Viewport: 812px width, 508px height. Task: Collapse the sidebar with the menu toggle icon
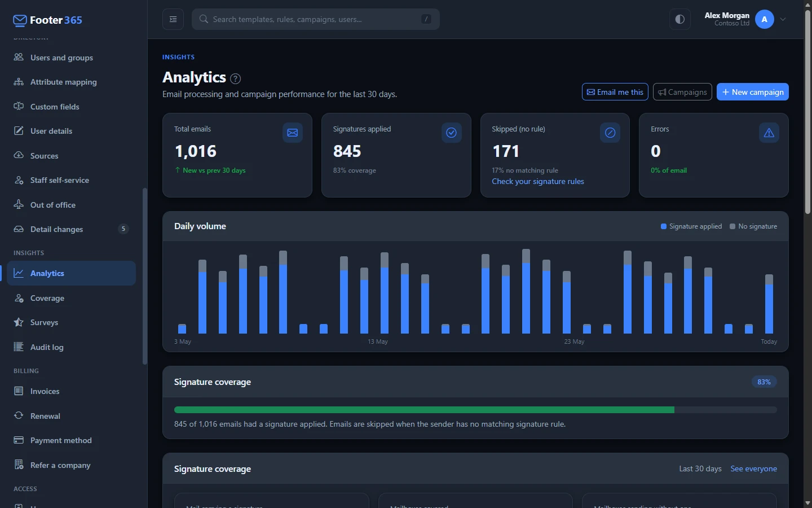click(173, 19)
